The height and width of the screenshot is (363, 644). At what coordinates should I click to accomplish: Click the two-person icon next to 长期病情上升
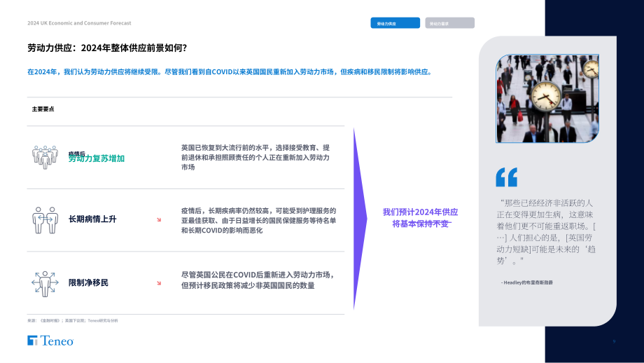[45, 220]
